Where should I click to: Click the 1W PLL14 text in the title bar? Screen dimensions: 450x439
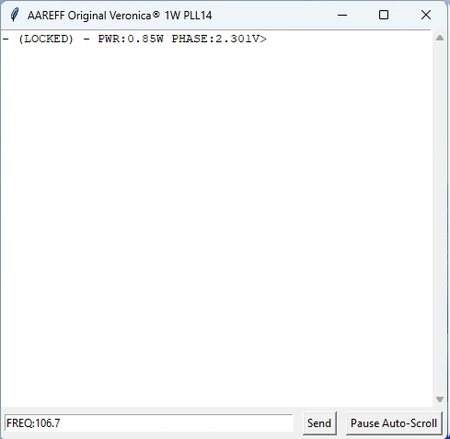point(188,15)
